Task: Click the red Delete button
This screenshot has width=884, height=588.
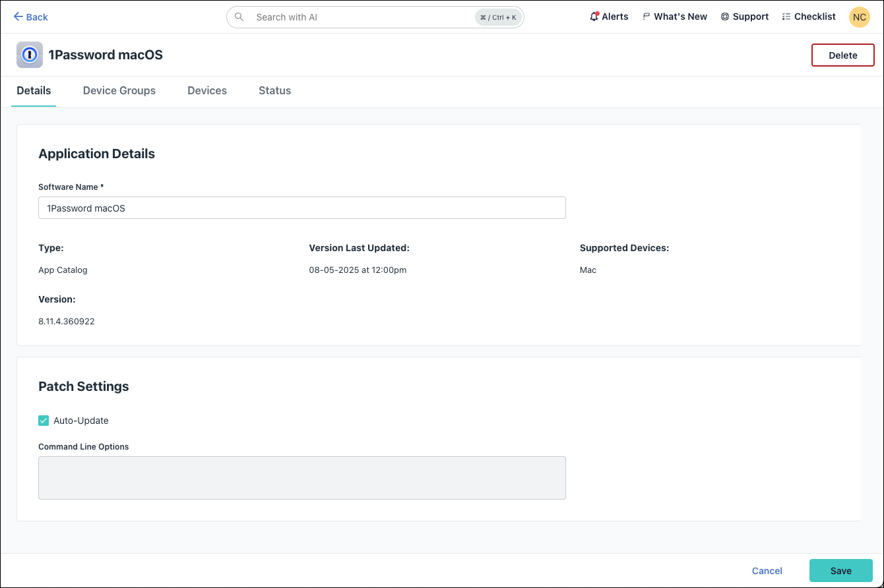Action: (842, 55)
